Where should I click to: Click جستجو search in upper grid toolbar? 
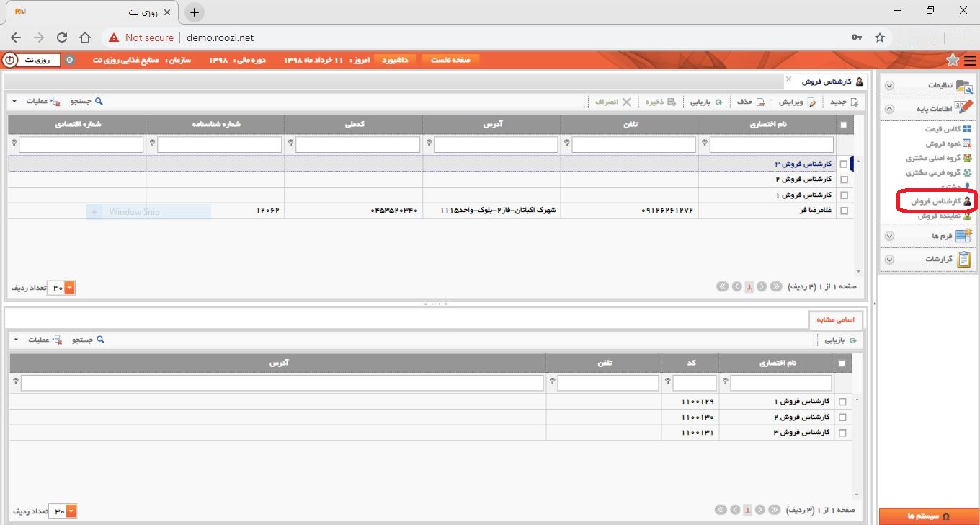(85, 102)
